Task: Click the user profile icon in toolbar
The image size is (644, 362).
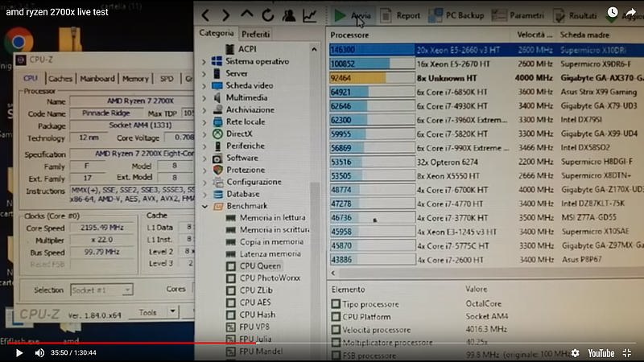Action: coord(289,15)
